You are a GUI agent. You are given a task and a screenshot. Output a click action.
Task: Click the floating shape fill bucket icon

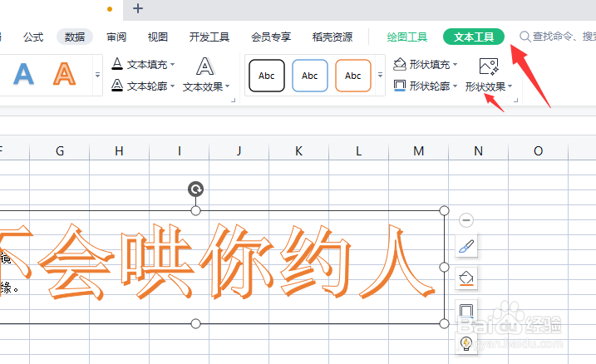[466, 278]
